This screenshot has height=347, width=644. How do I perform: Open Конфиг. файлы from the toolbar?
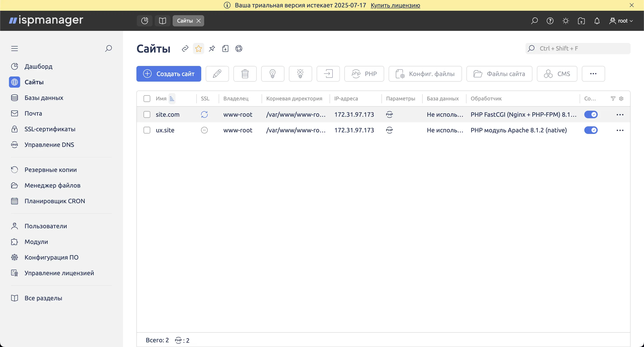pos(425,74)
